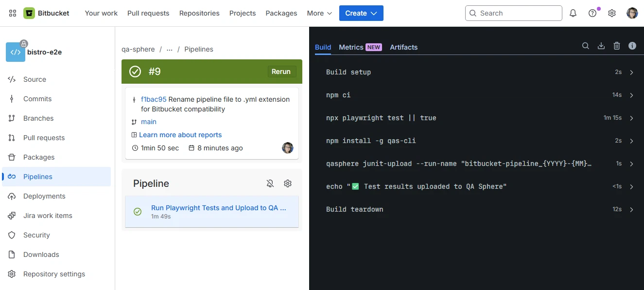
Task: Open the More navigation dropdown
Action: pyautogui.click(x=318, y=13)
